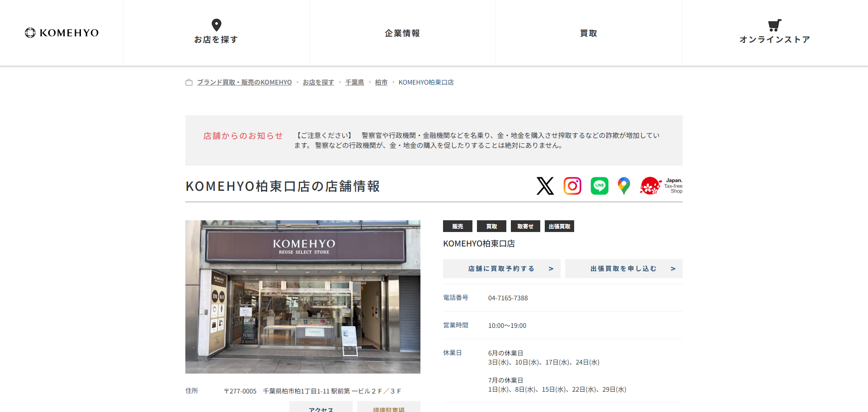Open the Instagram social icon
868x412 pixels.
click(572, 186)
